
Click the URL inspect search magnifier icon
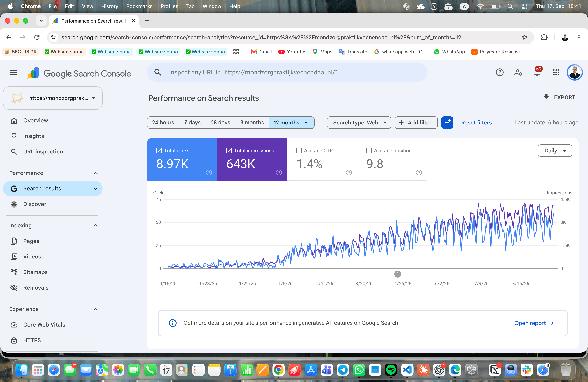[x=158, y=72]
